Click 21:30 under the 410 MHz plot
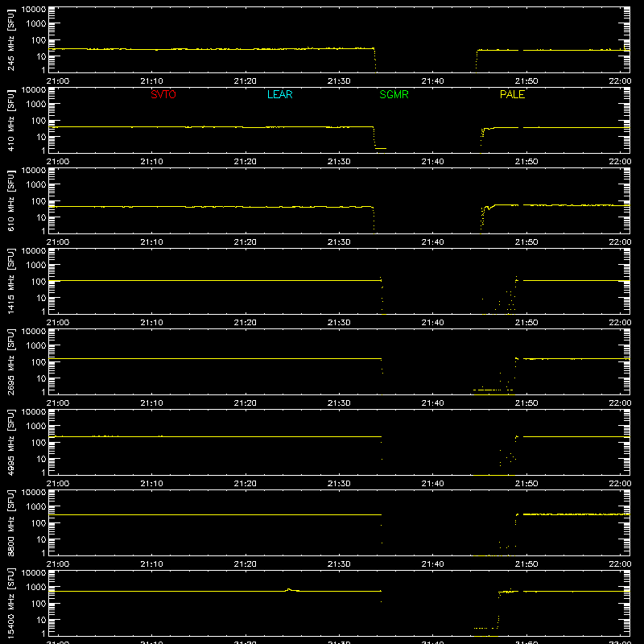This screenshot has width=644, height=644. (339, 162)
